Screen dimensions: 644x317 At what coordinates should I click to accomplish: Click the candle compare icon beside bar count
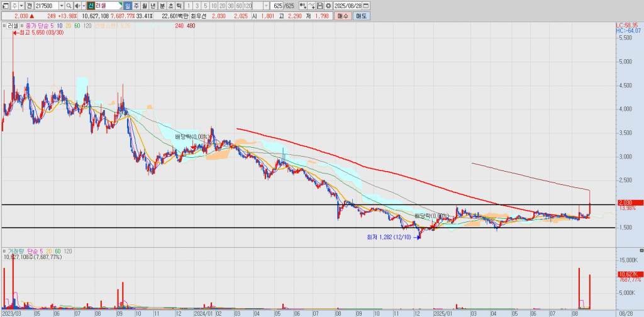303,6
